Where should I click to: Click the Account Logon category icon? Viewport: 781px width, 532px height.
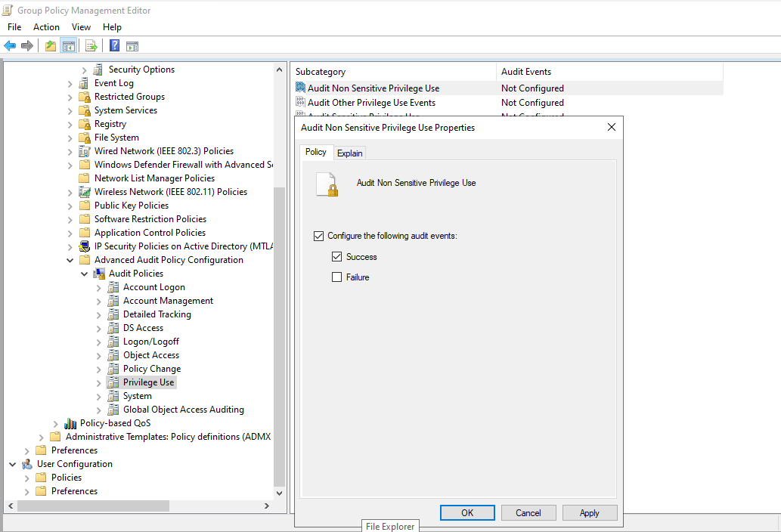pos(113,287)
